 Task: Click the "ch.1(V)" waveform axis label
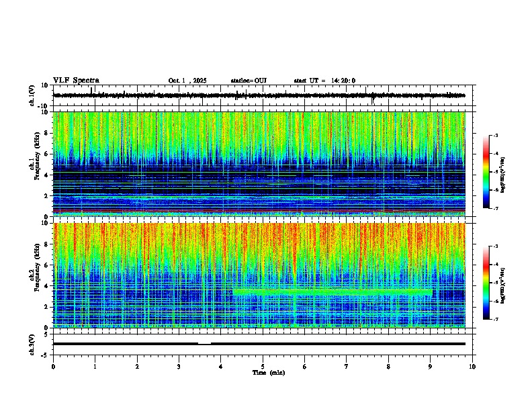click(x=32, y=95)
